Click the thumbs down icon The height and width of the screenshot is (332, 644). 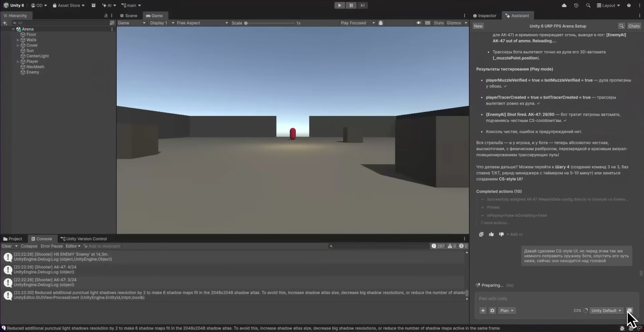pos(501,234)
